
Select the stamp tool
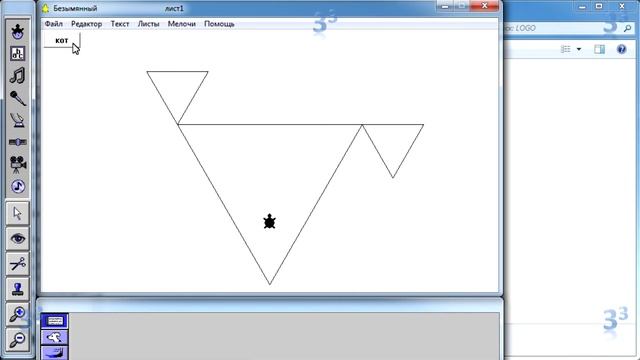click(18, 289)
